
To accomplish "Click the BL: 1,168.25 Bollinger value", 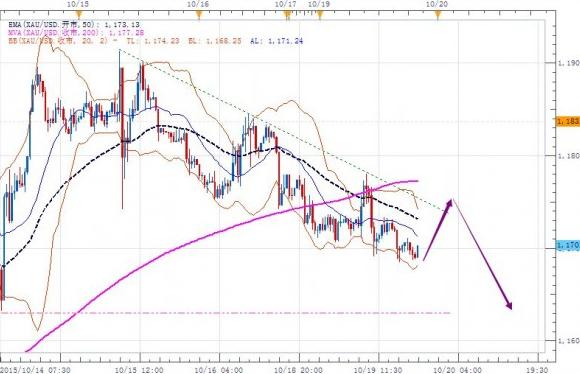I will tap(215, 41).
